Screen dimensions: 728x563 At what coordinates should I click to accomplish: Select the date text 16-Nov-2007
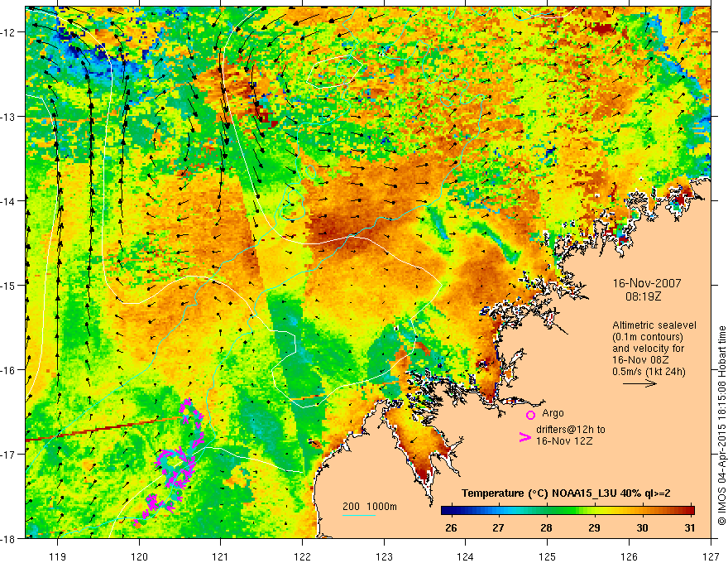tap(647, 283)
